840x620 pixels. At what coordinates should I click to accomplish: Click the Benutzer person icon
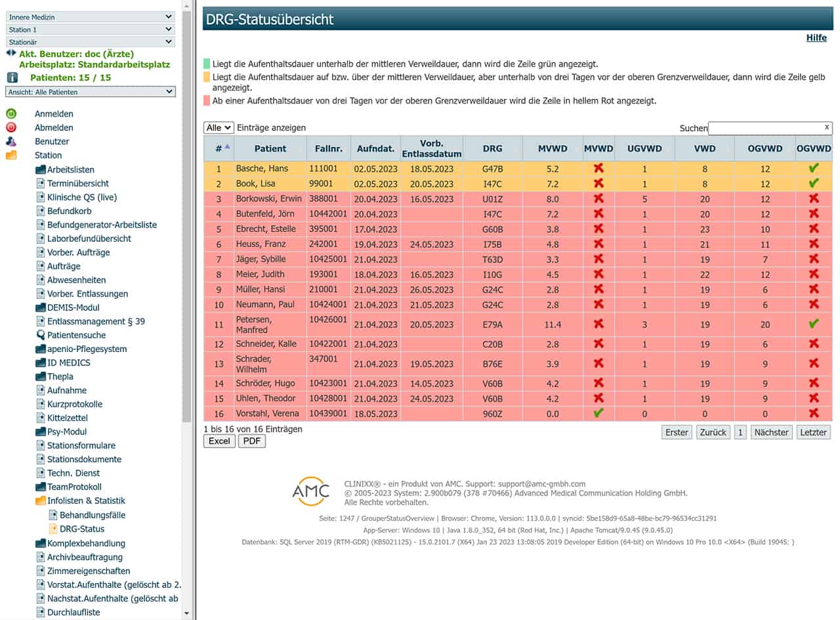[11, 141]
